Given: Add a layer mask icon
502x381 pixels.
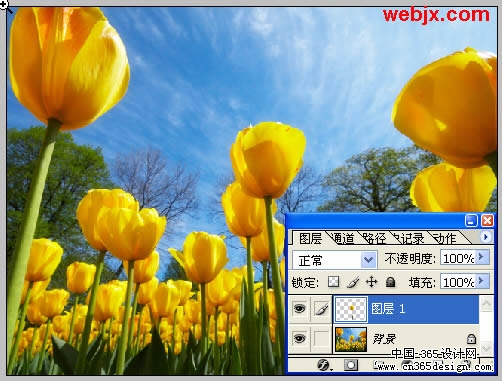Looking at the screenshot, I should [x=350, y=365].
